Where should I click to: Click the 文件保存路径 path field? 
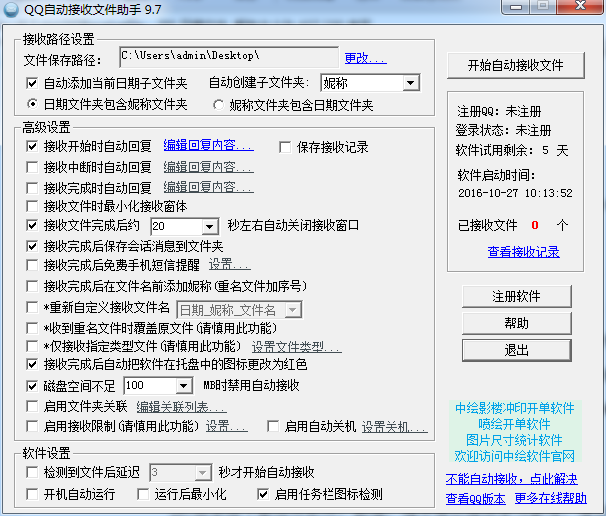point(229,57)
